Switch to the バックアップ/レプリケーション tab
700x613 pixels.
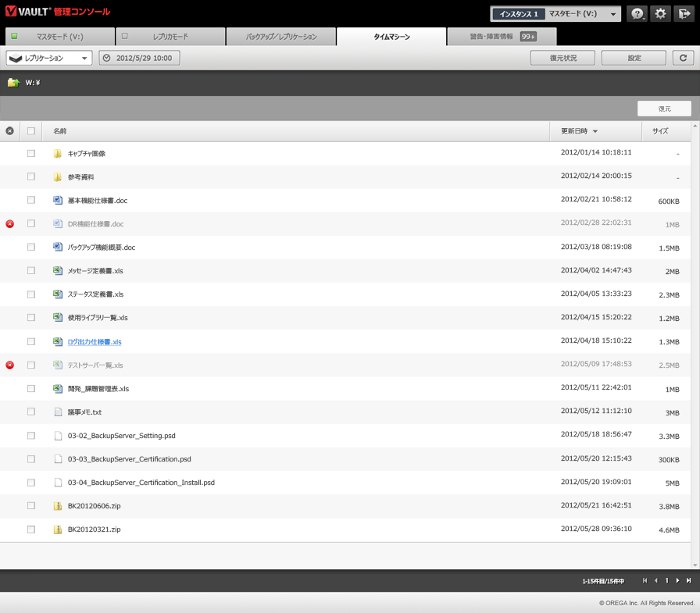281,37
